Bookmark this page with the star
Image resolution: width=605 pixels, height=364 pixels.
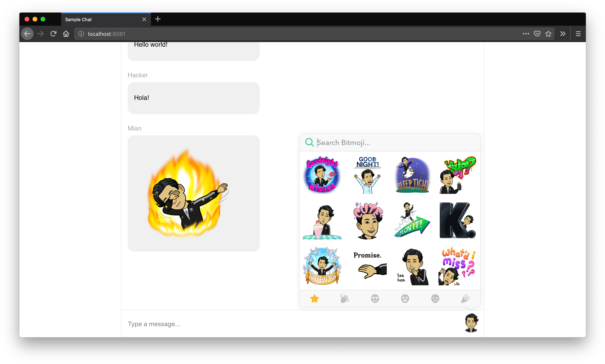[x=548, y=34]
